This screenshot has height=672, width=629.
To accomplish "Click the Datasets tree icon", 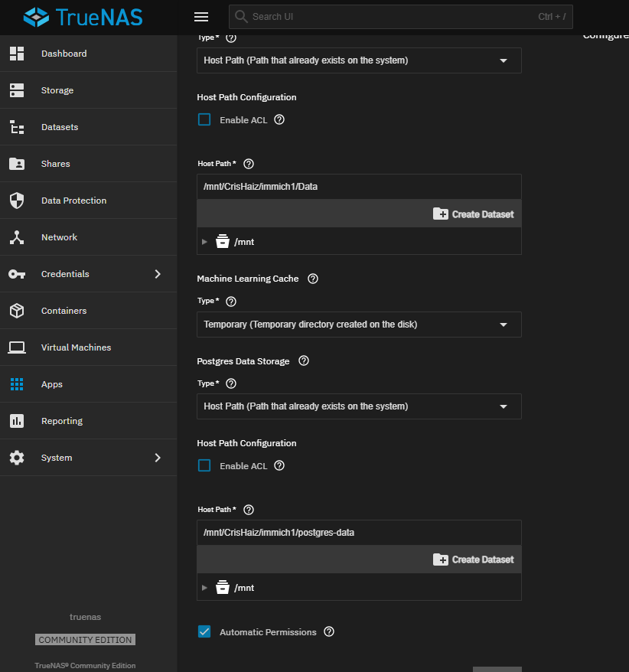I will 17,127.
